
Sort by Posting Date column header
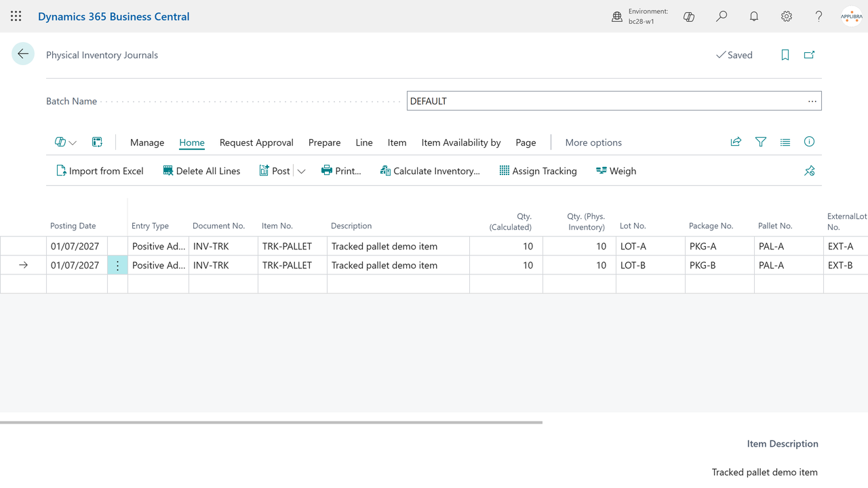pos(73,226)
